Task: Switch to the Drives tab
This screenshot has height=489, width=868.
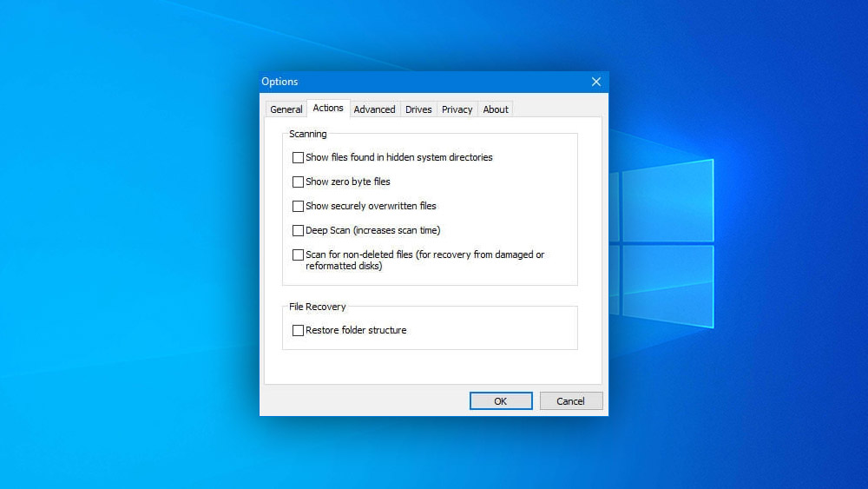Action: (x=418, y=109)
